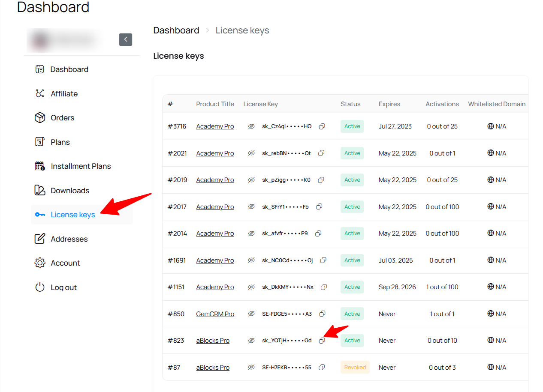Viewport: 543px width, 392px height.
Task: Reveal license key for order #2021
Action: point(251,153)
